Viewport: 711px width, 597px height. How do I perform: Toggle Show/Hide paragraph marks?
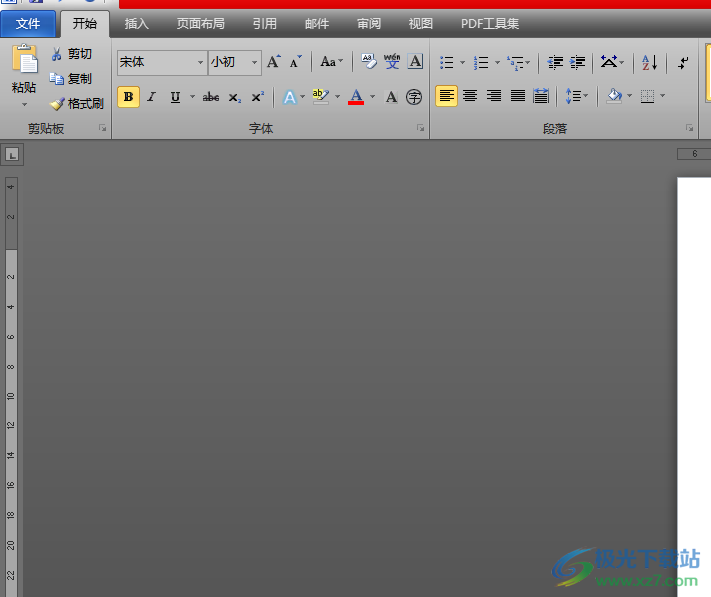683,63
